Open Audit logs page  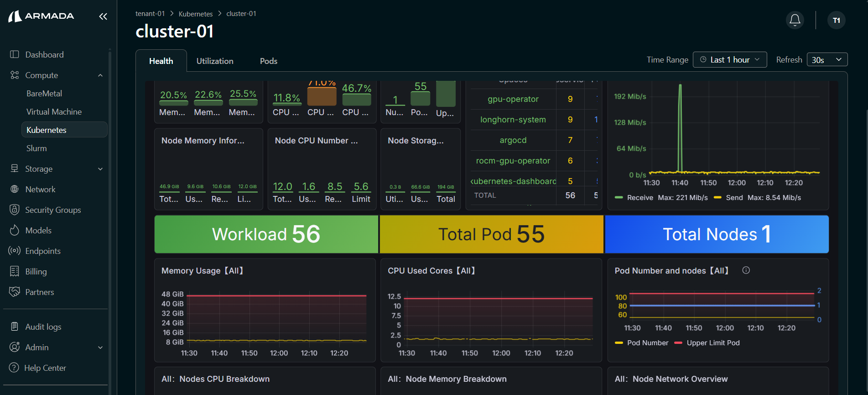pos(43,327)
